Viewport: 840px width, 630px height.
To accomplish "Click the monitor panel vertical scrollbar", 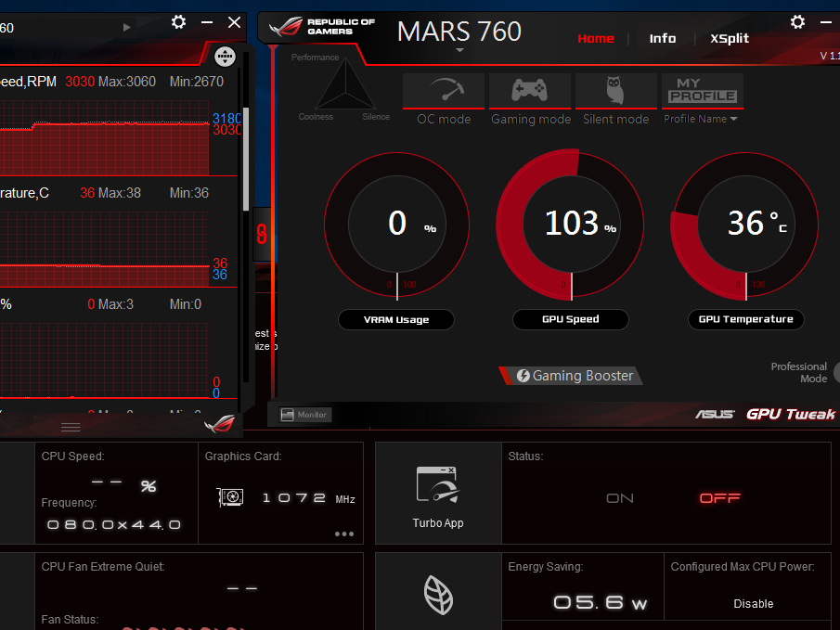I will (x=246, y=160).
